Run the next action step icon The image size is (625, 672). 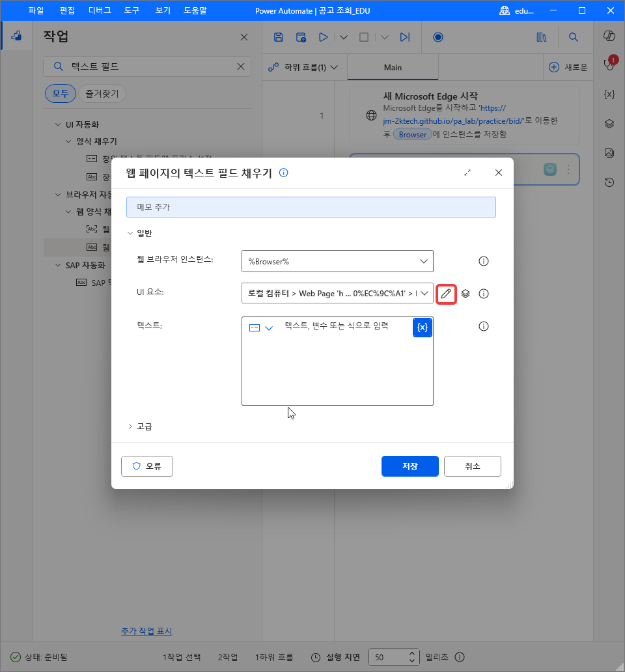405,37
